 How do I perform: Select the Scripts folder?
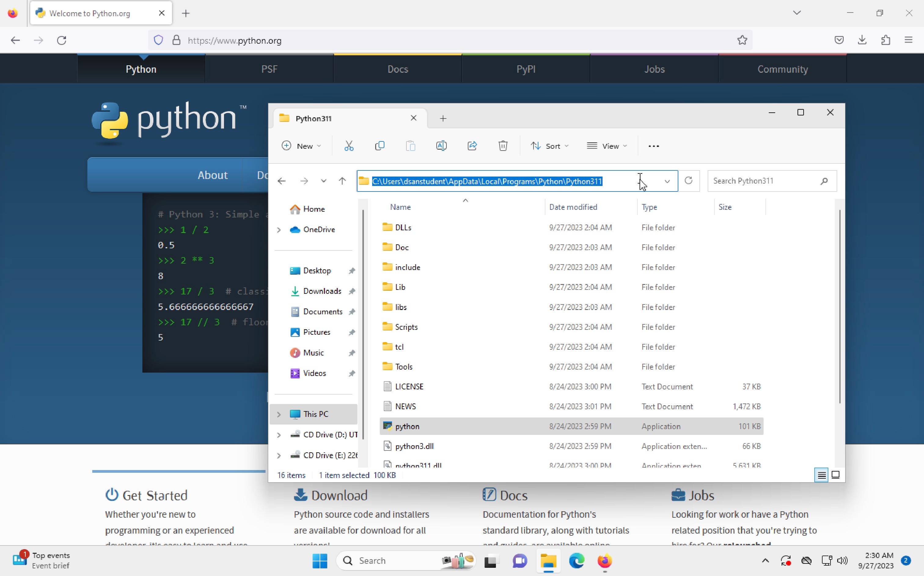coord(406,327)
